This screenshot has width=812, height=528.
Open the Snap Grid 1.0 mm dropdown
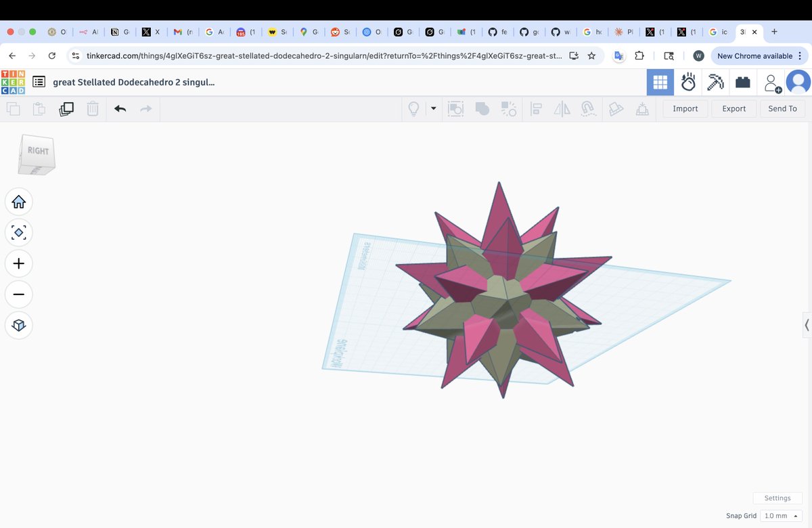(782, 515)
